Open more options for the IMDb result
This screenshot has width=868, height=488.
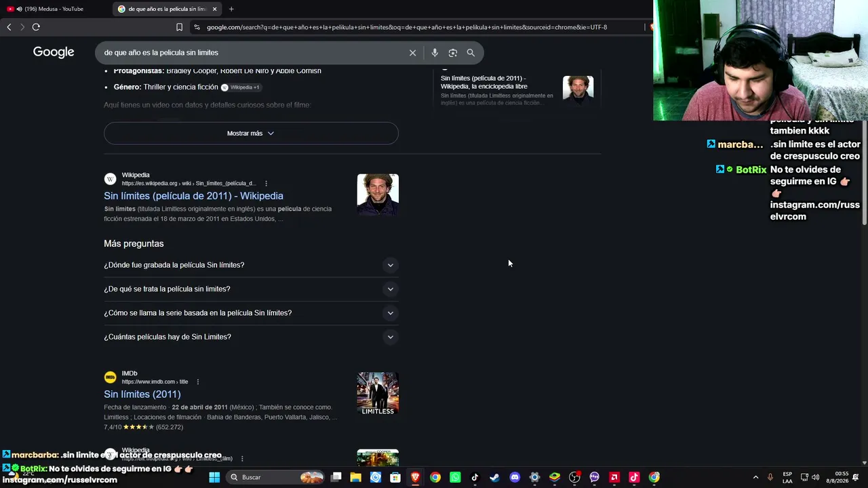coord(197,382)
